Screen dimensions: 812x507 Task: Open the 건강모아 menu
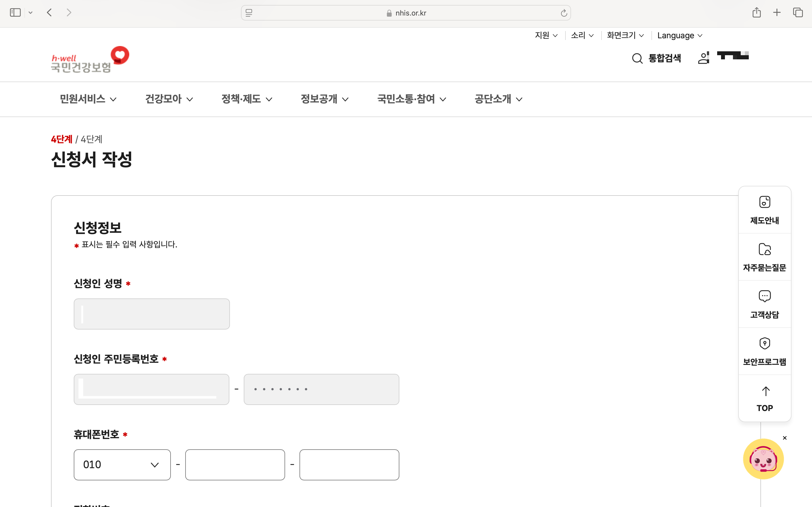pos(169,99)
